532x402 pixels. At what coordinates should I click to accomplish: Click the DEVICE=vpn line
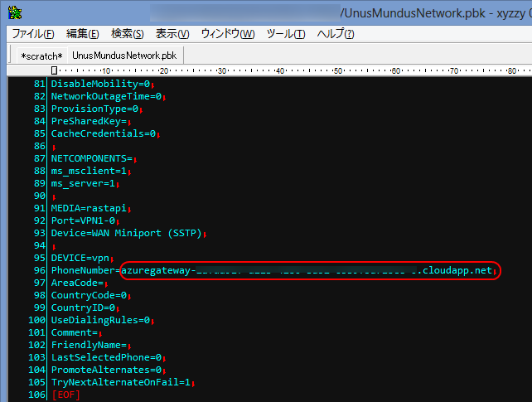[80, 258]
